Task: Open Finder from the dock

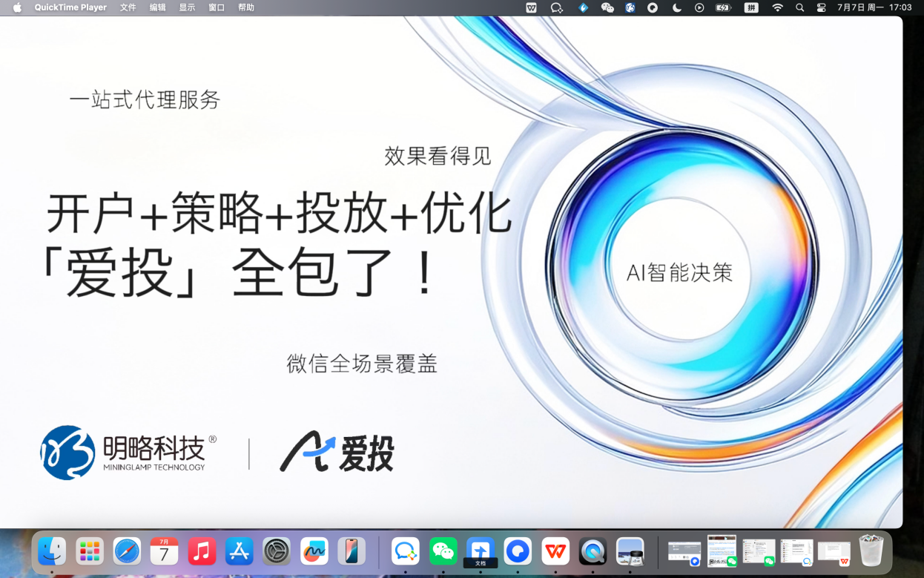Action: click(52, 551)
